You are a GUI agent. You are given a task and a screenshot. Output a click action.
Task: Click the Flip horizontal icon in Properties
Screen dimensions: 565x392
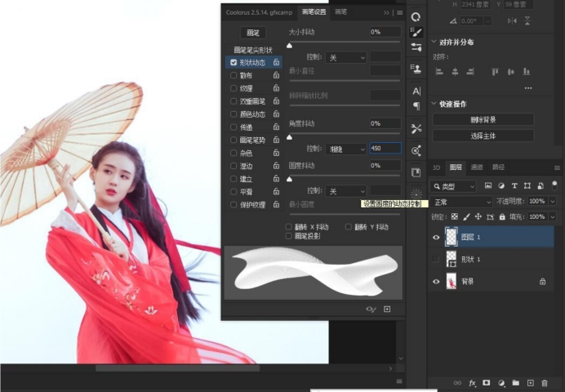tap(512, 21)
